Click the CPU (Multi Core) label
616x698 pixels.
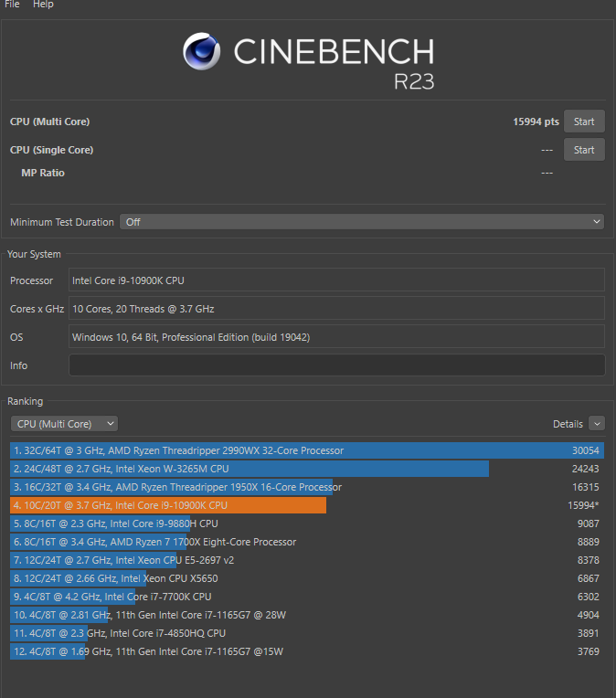[50, 122]
